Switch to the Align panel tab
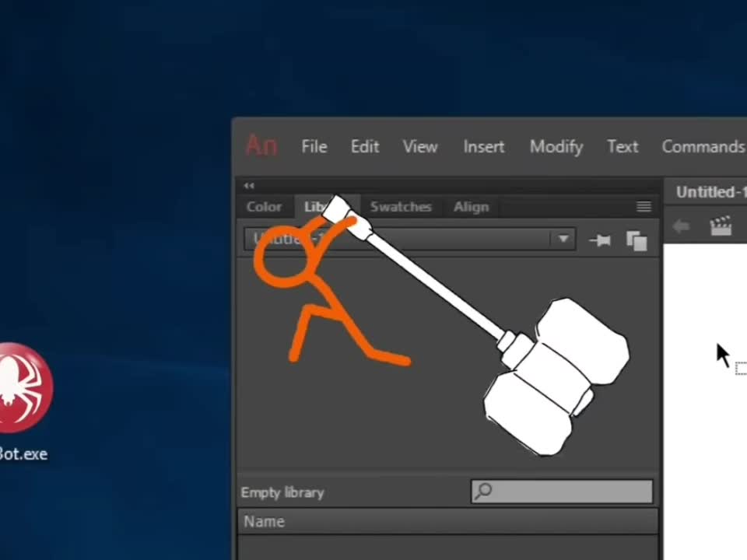 coord(471,207)
